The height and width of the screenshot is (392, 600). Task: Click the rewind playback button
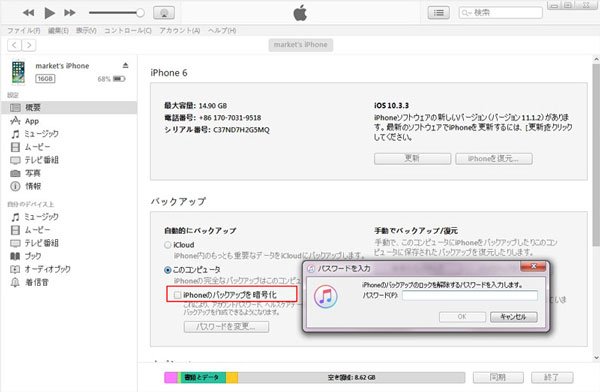28,13
